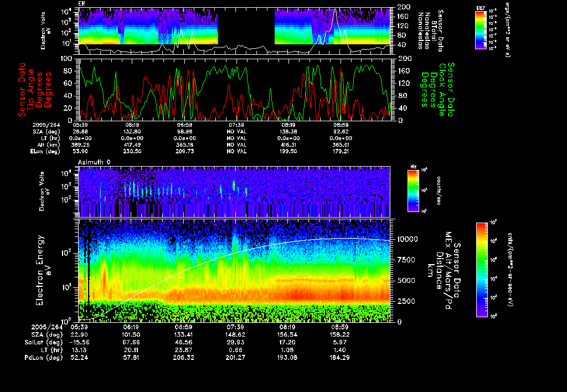Click the 'PdLon (deg)' row label
Viewport: 567px width, 392px height.
tap(44, 357)
